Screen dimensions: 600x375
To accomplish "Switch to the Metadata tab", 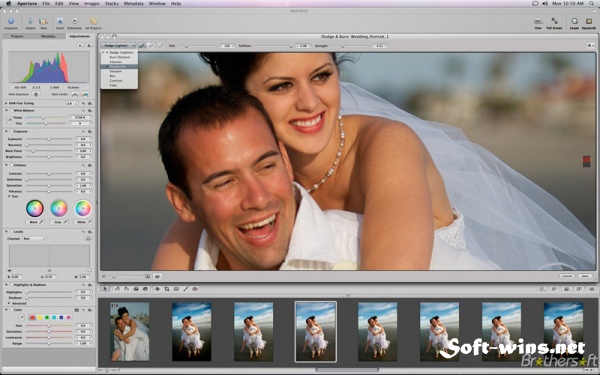I will click(48, 36).
